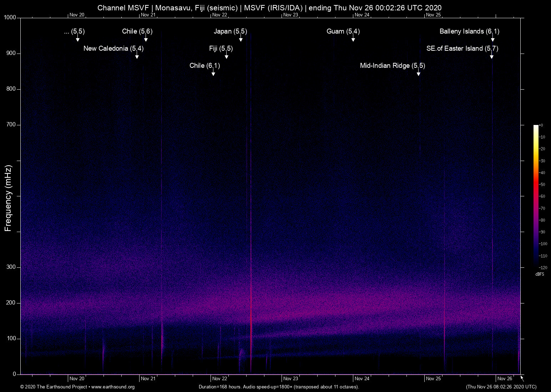Click 'Nov 22' on the bottom time axis
Image resolution: width=551 pixels, height=392 pixels.
click(x=219, y=379)
